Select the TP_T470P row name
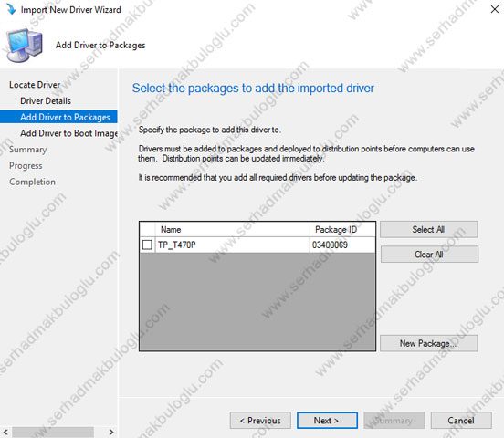 177,245
